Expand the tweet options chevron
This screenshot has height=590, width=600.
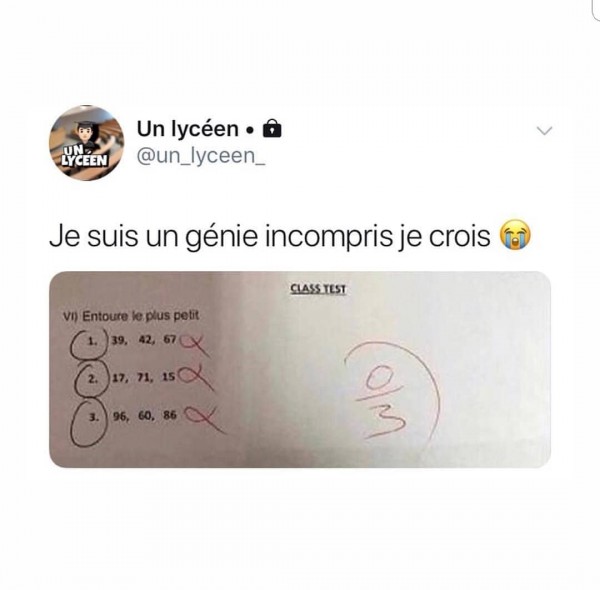pyautogui.click(x=544, y=130)
